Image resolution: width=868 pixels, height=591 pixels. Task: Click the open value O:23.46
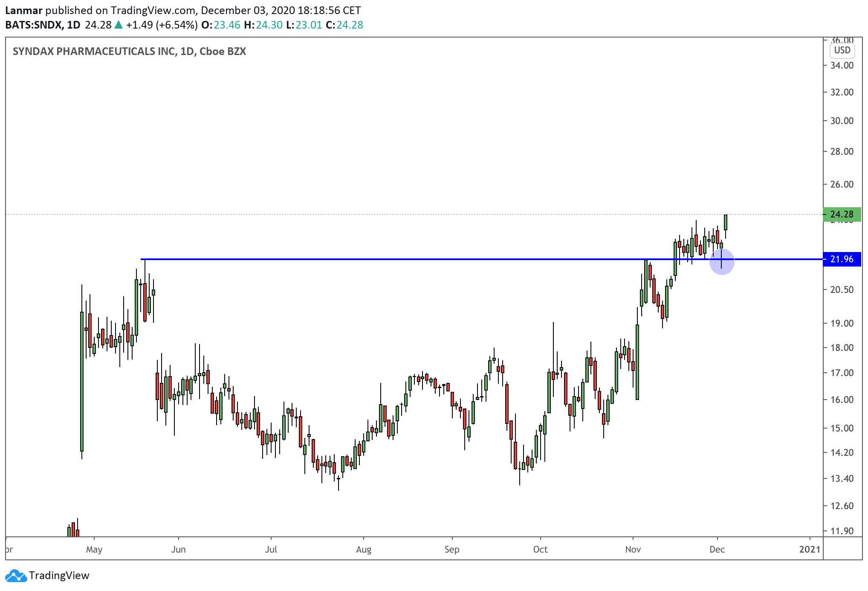tap(221, 25)
